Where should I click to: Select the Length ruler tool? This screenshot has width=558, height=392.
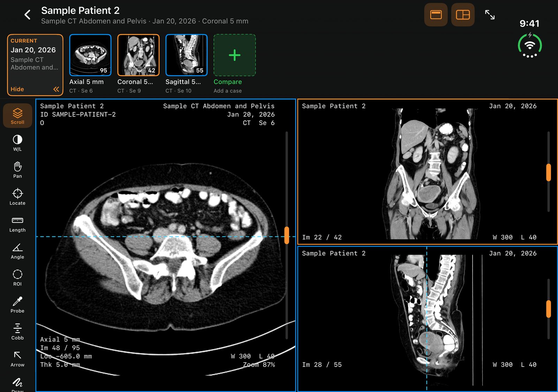click(17, 224)
